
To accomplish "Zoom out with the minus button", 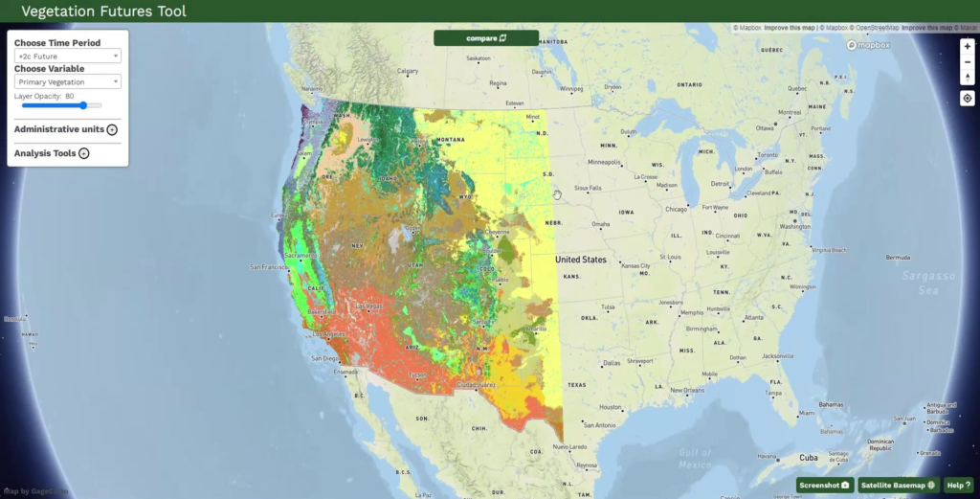I will 968,61.
